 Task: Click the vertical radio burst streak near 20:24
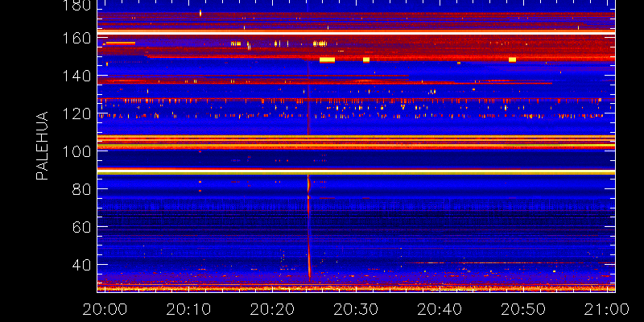[308, 227]
